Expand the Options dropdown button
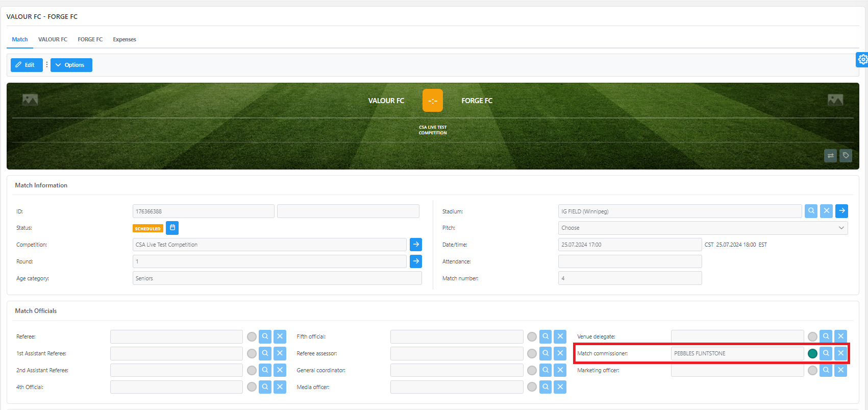Viewport: 868px width, 410px height. (71, 65)
